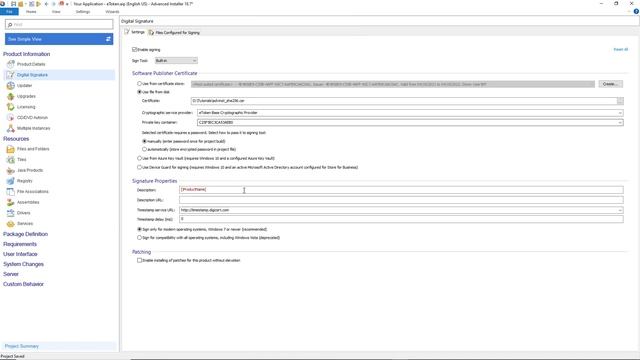The width and height of the screenshot is (640, 360).
Task: Open the Multiple Instances page
Action: (x=33, y=128)
